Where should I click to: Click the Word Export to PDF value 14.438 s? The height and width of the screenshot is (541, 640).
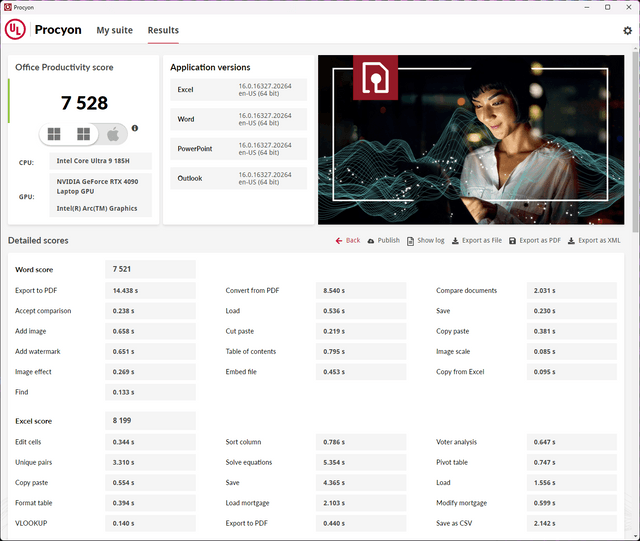[150, 291]
